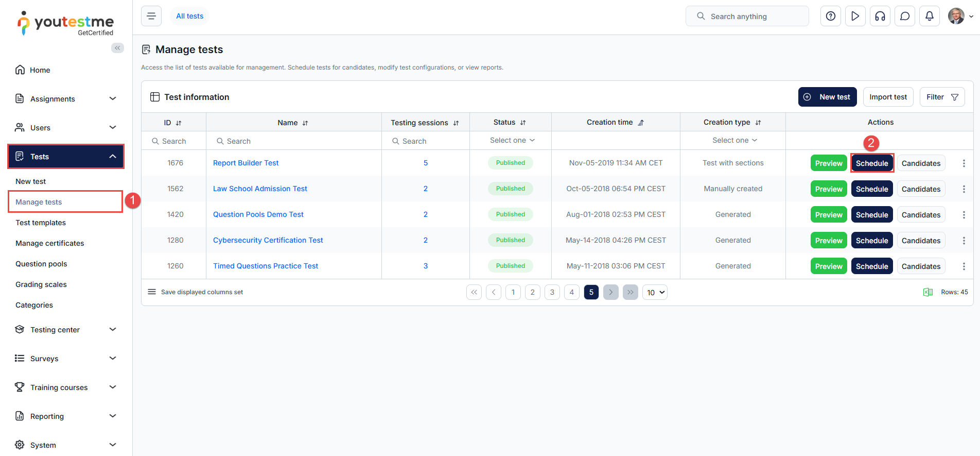The width and height of the screenshot is (980, 456).
Task: Export table using the Excel icon
Action: pyautogui.click(x=927, y=292)
